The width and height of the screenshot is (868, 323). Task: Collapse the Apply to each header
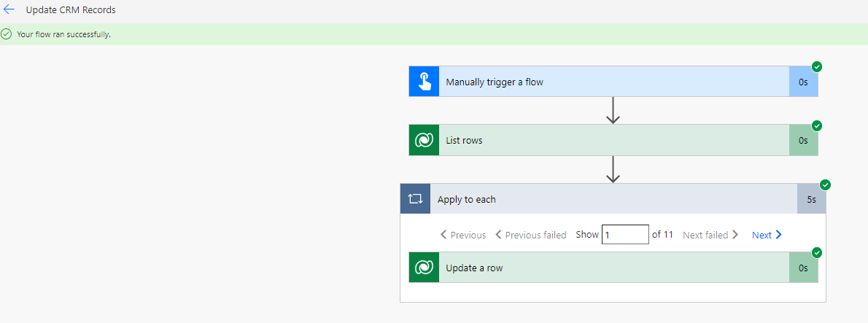click(x=613, y=199)
